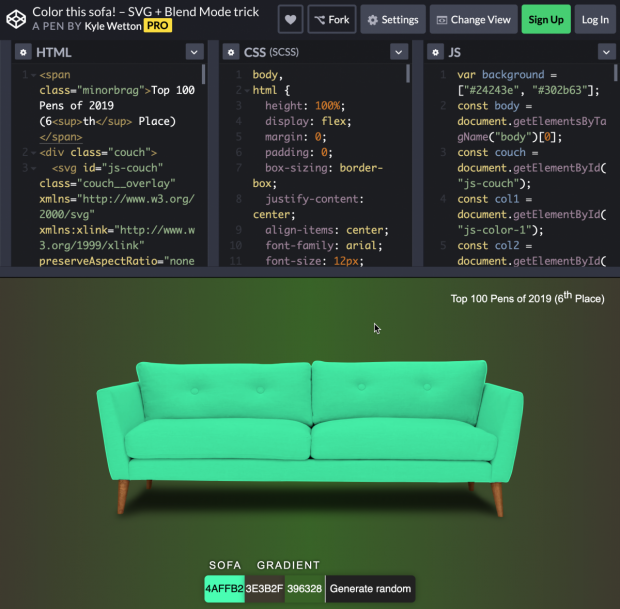
Task: Open JS editor settings gear
Action: click(435, 52)
